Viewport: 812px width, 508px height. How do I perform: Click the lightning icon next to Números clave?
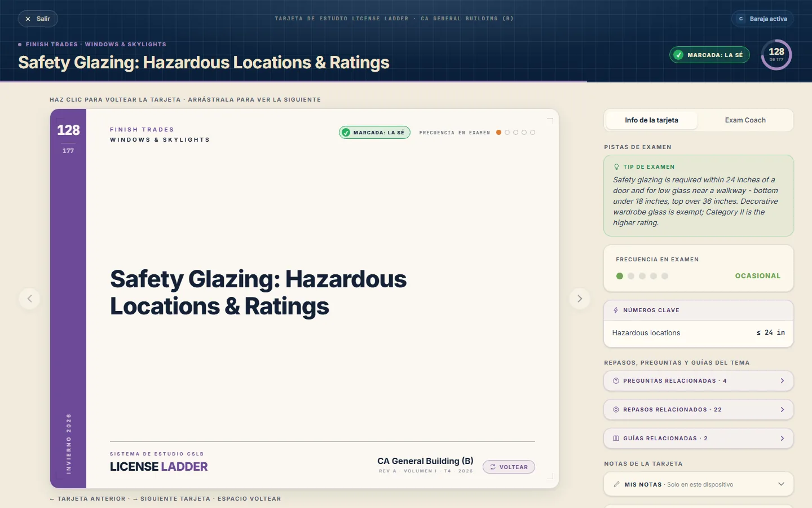pos(616,310)
